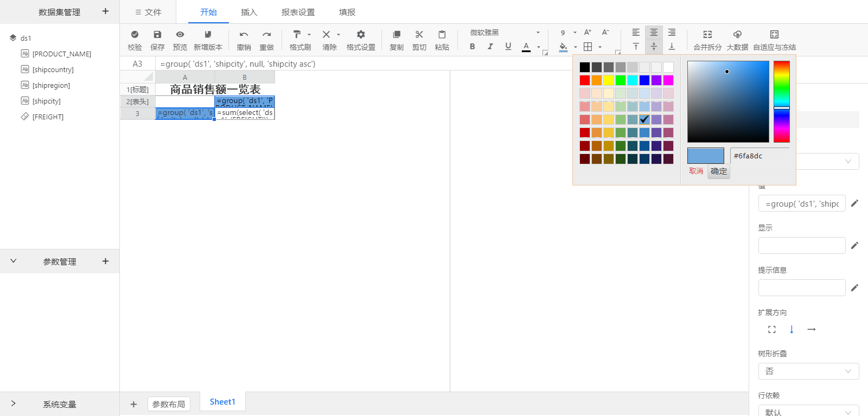Expand the 系统变量 panel
Image resolution: width=868 pixels, height=416 pixels.
(x=14, y=404)
